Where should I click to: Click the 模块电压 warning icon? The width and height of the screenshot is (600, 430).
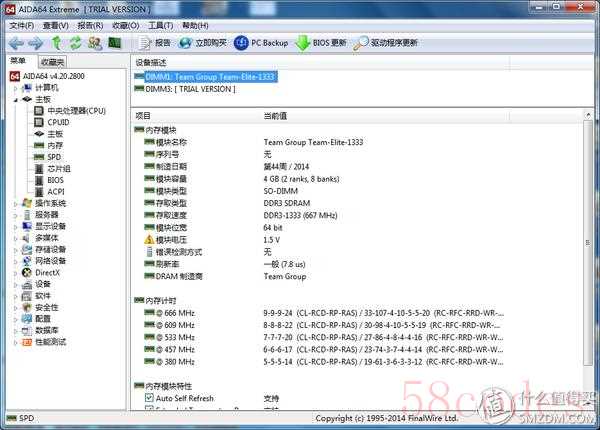click(x=149, y=240)
